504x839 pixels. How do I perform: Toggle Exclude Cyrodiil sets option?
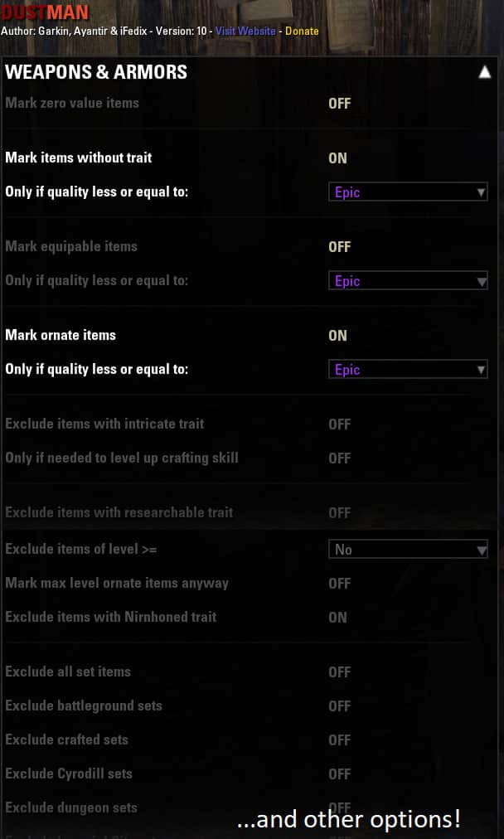(x=339, y=774)
